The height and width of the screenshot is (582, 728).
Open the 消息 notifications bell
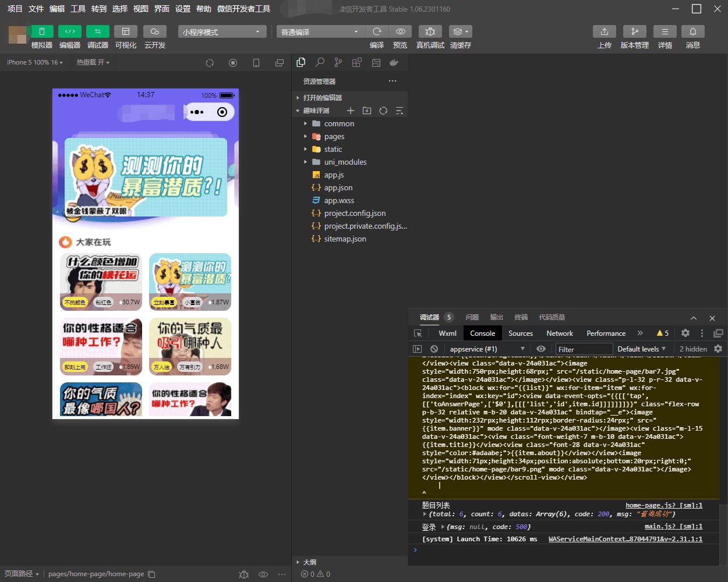693,31
